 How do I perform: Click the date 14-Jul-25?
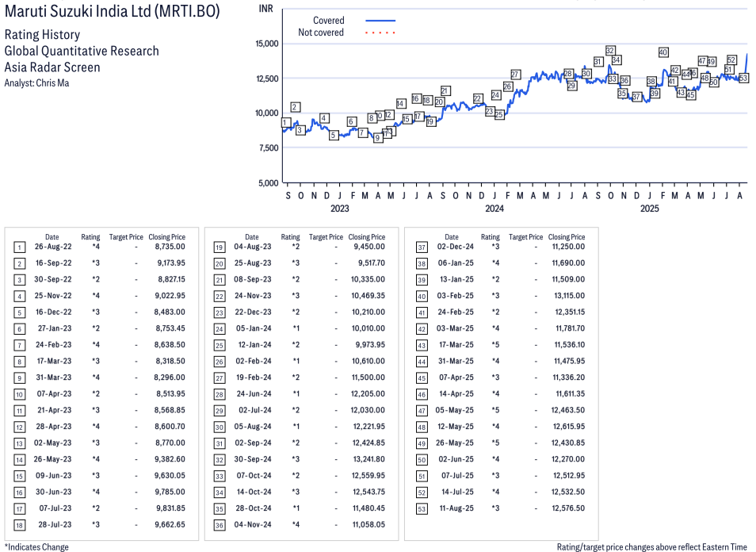click(x=457, y=492)
